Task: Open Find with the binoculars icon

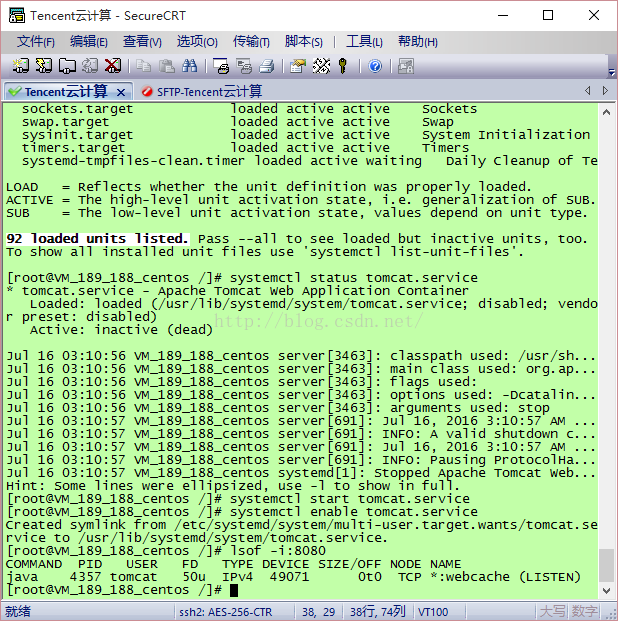Action: tap(189, 66)
